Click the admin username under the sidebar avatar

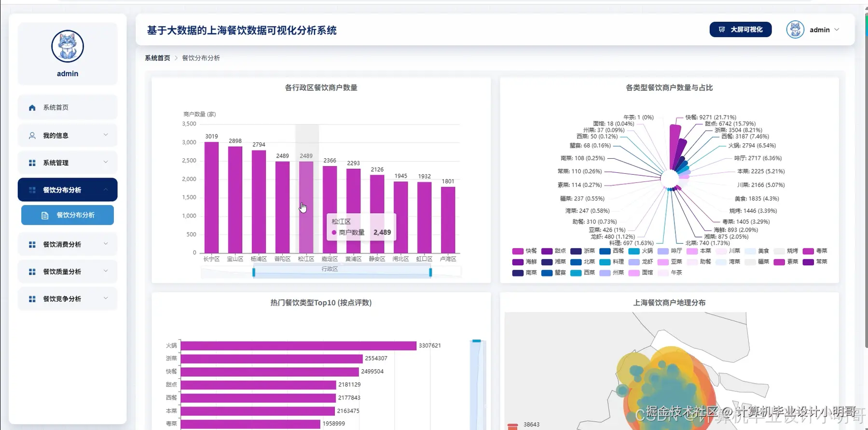68,74
